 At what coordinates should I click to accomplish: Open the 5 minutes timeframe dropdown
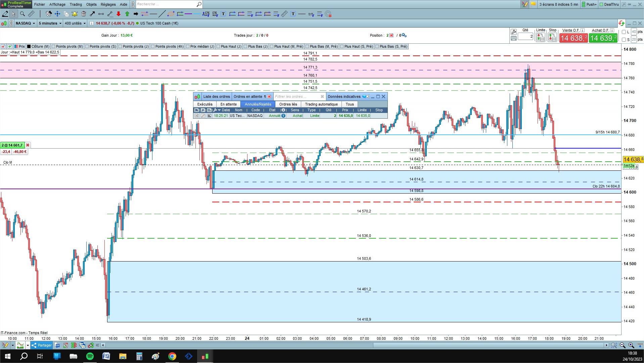(50, 23)
